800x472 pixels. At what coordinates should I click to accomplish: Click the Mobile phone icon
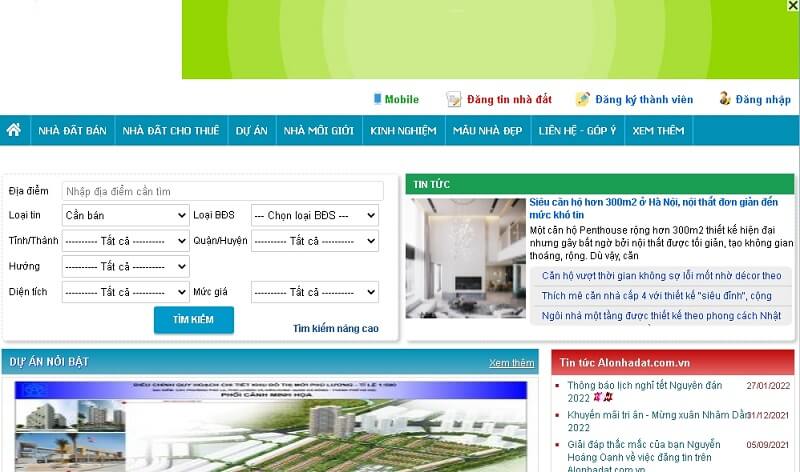pyautogui.click(x=377, y=98)
